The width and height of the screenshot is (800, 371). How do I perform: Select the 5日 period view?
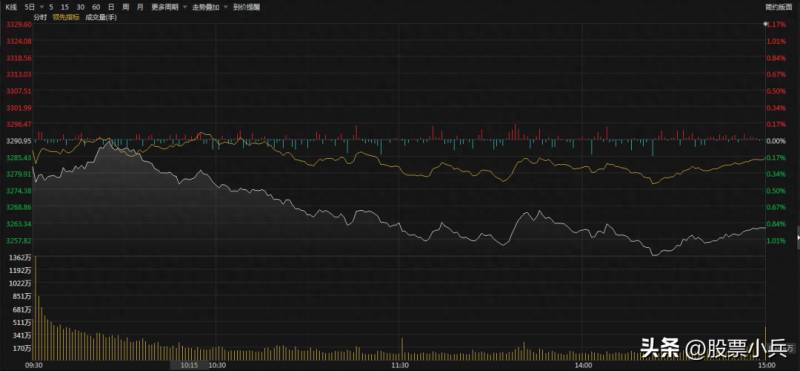pos(30,8)
